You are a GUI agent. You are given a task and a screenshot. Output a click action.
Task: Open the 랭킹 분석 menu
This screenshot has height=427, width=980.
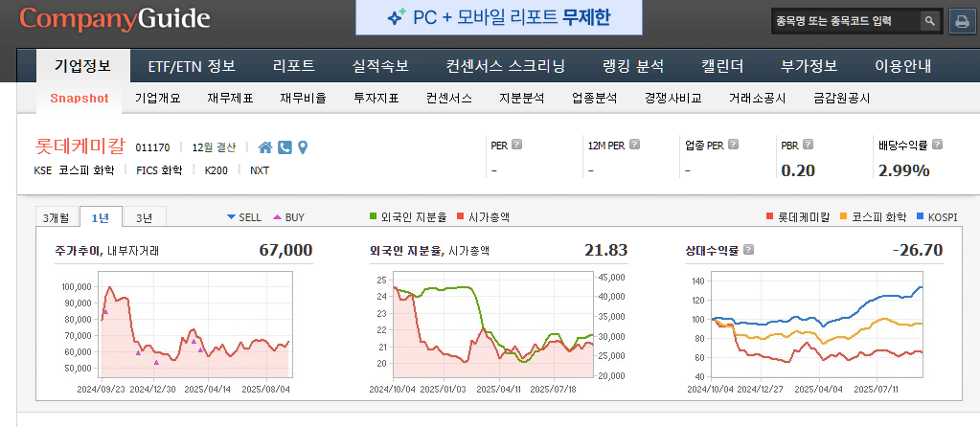pyautogui.click(x=633, y=66)
